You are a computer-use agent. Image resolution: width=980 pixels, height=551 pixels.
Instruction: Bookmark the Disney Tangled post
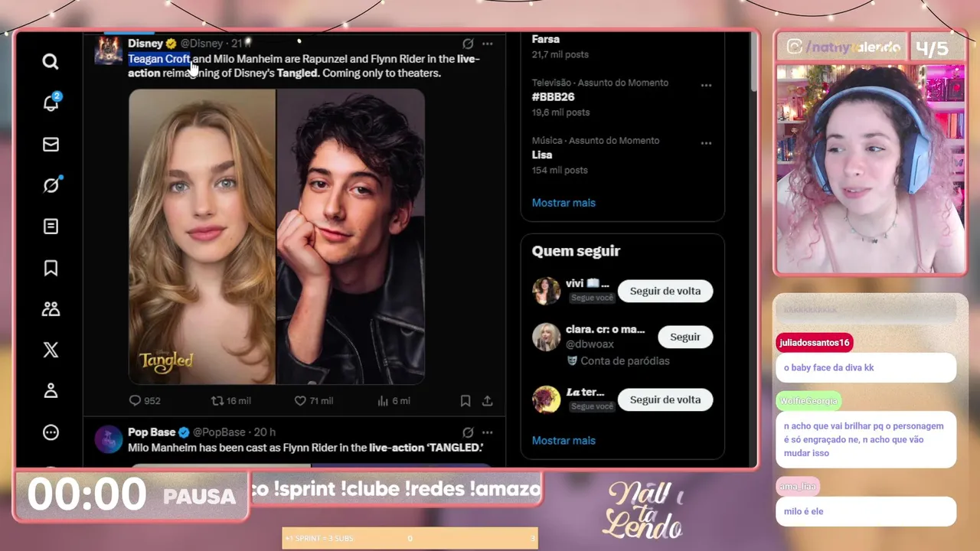pos(465,400)
